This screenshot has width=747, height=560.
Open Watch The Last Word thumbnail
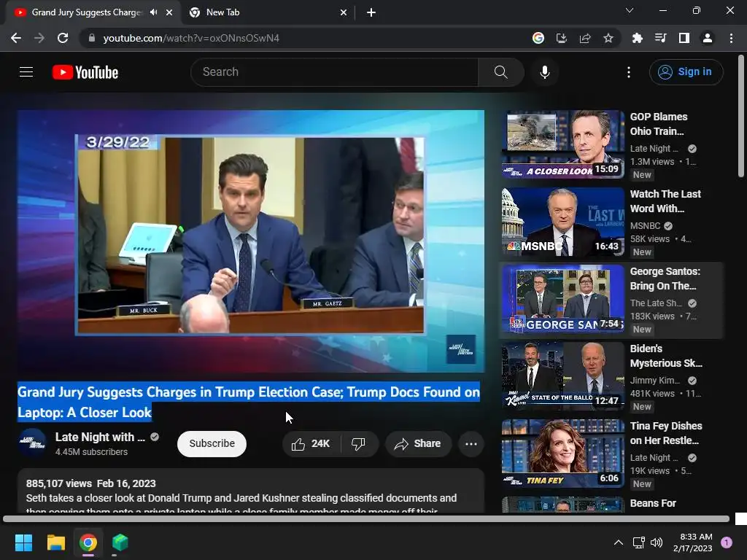(x=562, y=222)
